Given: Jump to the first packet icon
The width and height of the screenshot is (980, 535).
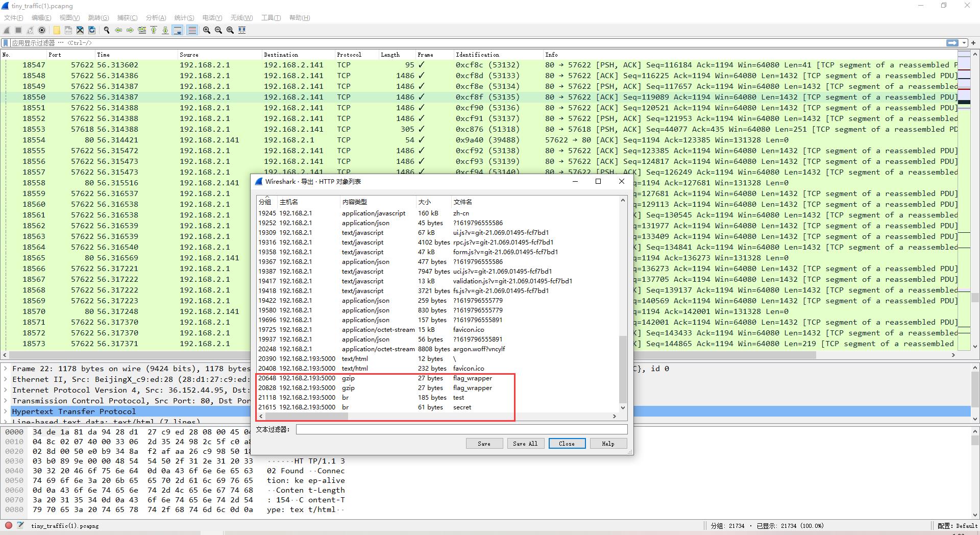Looking at the screenshot, I should coord(154,30).
